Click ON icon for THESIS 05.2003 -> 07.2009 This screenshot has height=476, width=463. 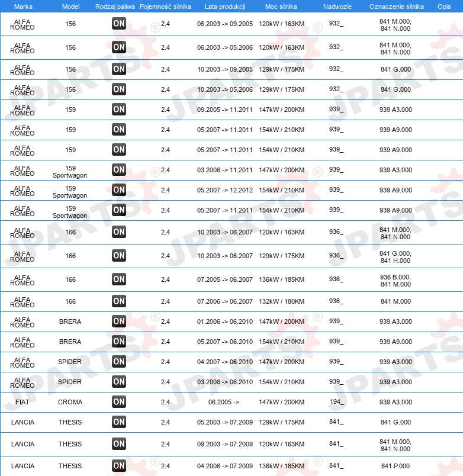pyautogui.click(x=118, y=422)
